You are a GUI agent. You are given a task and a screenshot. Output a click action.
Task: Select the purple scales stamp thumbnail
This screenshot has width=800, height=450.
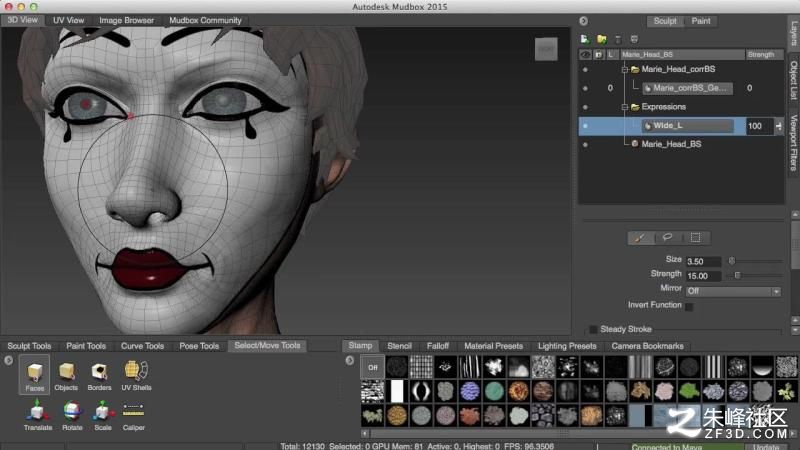[x=469, y=391]
